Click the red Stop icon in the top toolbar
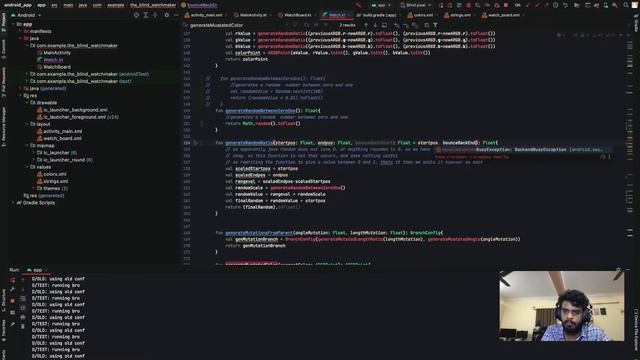Screen dimensions: 640x360 [506, 5]
